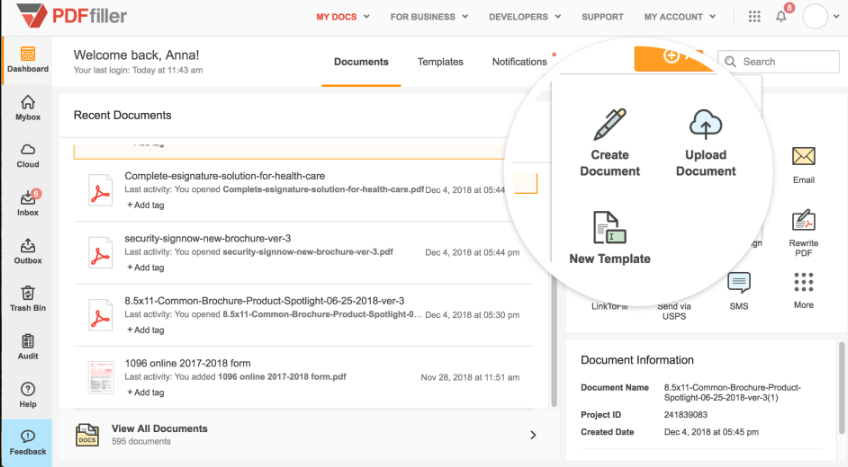
Task: Open 1096 online 2017-2018 form title
Action: pyautogui.click(x=188, y=363)
